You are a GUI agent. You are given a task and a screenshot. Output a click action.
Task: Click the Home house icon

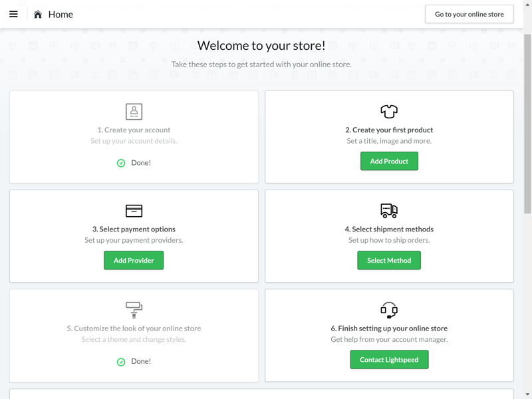tap(38, 14)
